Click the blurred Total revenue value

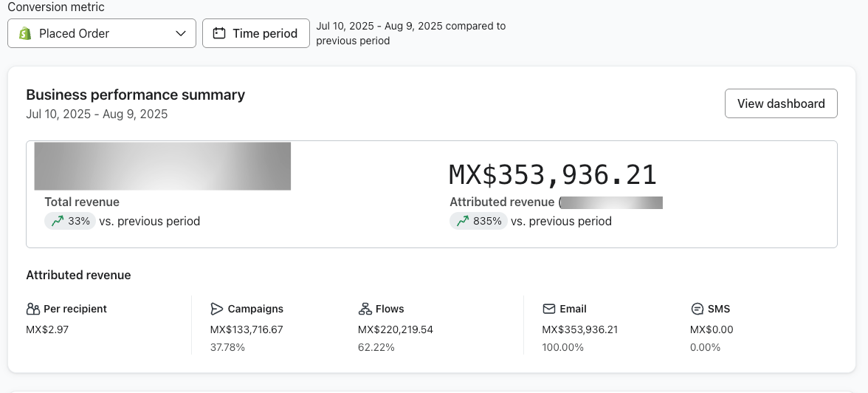click(x=162, y=166)
